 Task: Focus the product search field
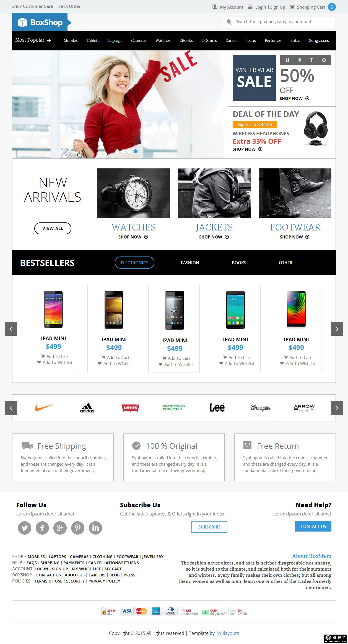pos(279,22)
